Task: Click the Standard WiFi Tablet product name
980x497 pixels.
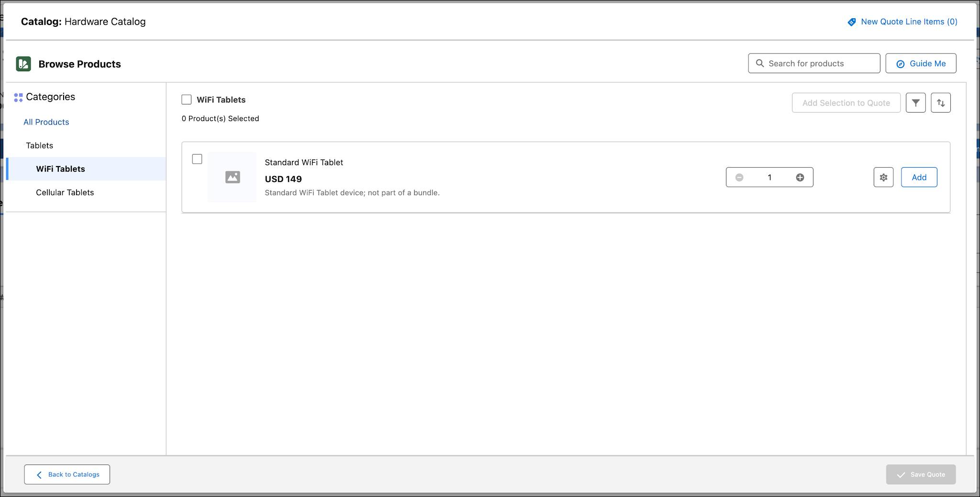Action: click(x=304, y=162)
